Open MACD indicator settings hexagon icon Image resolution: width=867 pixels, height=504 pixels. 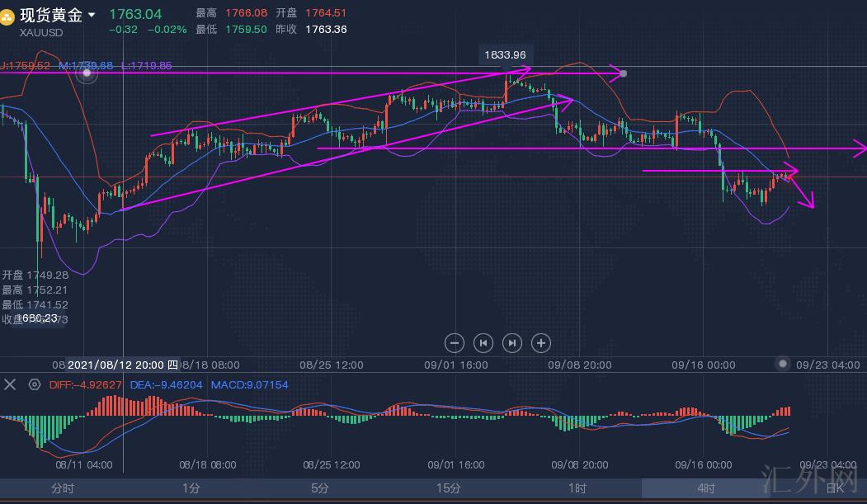tap(35, 384)
